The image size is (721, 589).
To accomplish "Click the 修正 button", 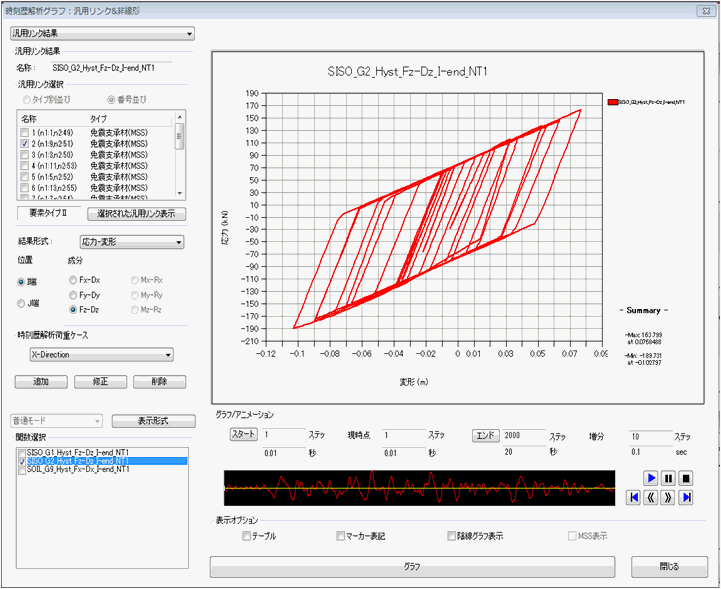I will 100,382.
